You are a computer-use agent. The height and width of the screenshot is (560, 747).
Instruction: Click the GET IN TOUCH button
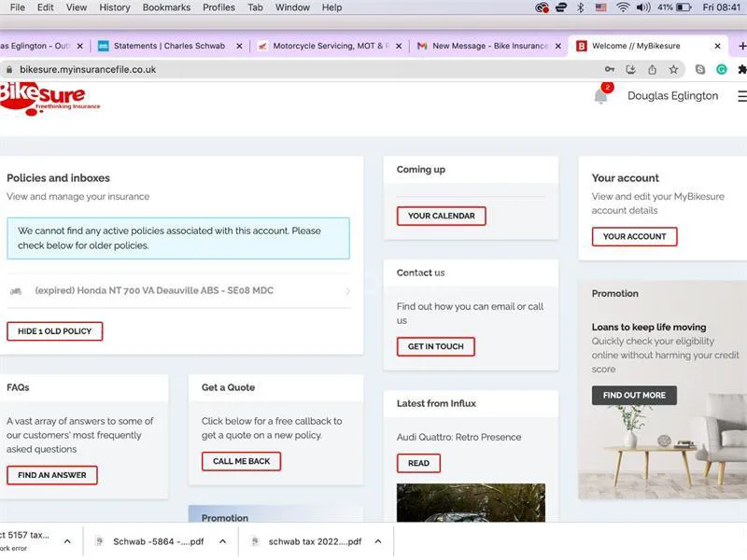click(435, 346)
